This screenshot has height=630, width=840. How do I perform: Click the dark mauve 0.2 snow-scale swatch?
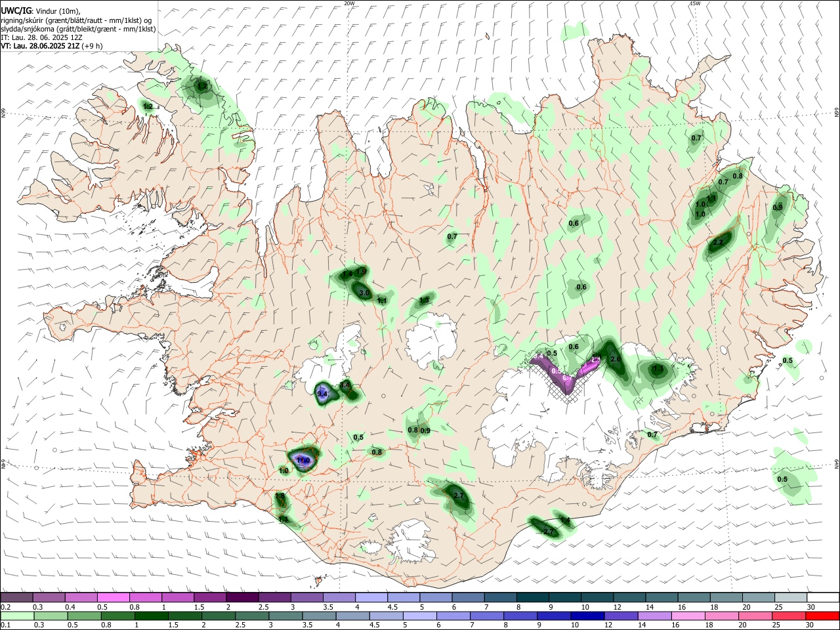[x=16, y=597]
